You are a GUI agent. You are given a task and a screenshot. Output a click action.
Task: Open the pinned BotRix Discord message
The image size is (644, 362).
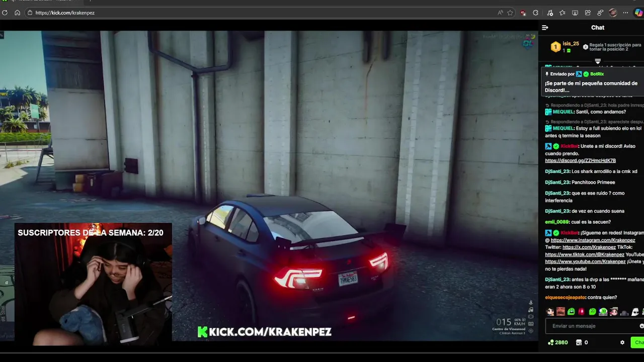[594, 82]
